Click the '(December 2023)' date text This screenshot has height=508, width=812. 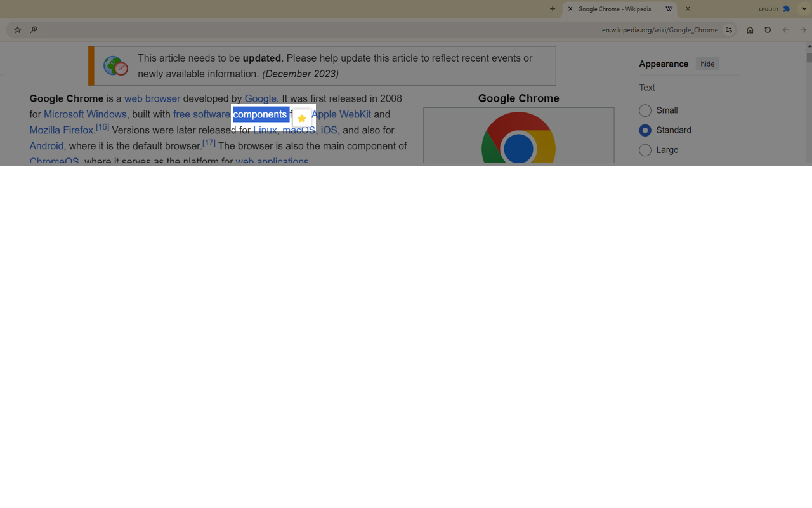click(x=300, y=74)
